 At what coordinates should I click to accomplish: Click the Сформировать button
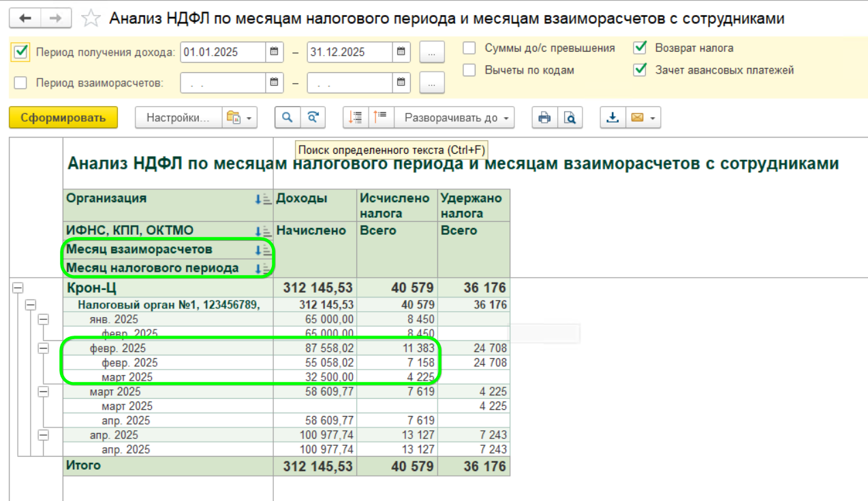[63, 118]
